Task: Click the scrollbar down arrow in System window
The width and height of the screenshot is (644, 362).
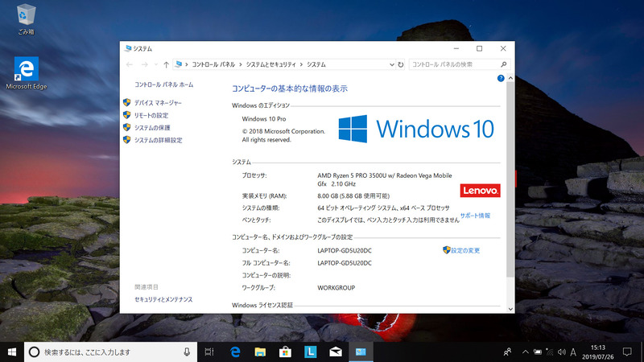Action: [510, 309]
